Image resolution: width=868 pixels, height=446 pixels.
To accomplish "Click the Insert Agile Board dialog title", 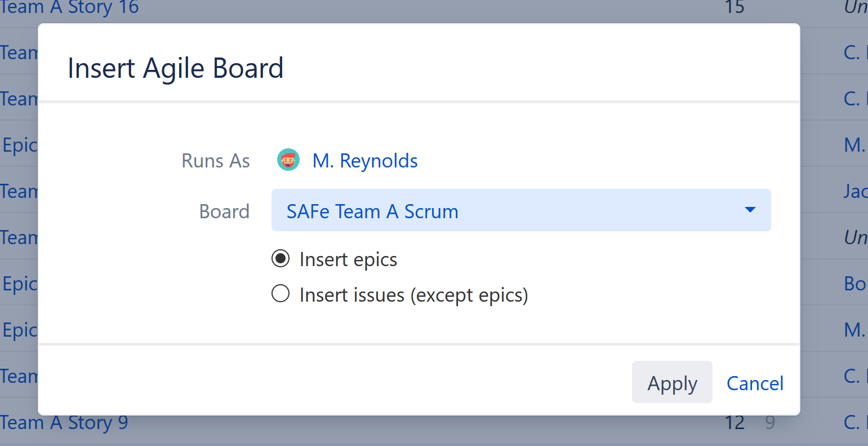I will (x=175, y=68).
